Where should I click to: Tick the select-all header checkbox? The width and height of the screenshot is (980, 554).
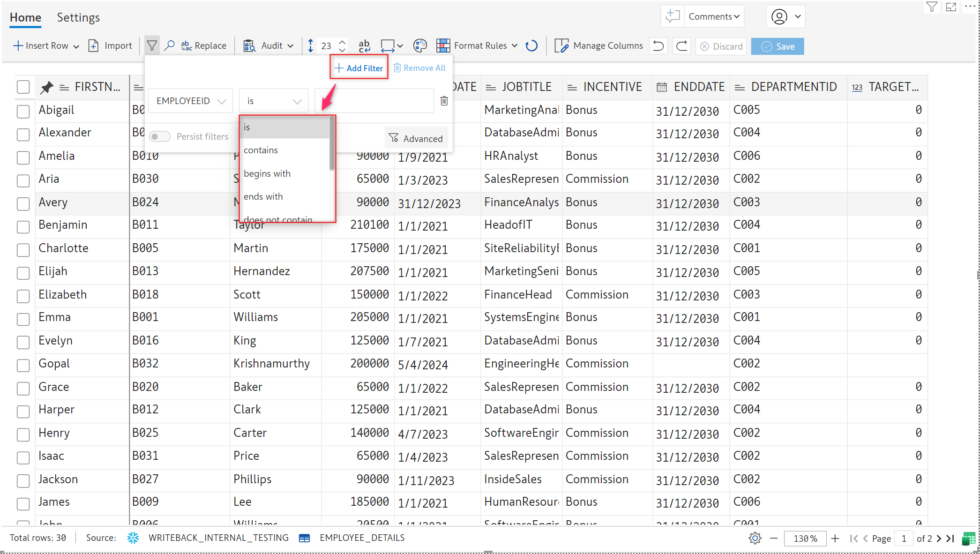click(23, 87)
